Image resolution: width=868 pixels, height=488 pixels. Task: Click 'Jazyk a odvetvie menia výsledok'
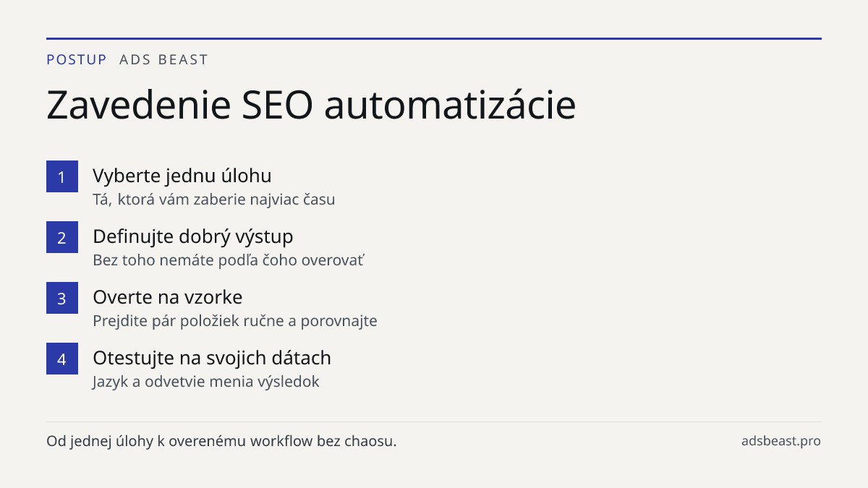pyautogui.click(x=206, y=382)
